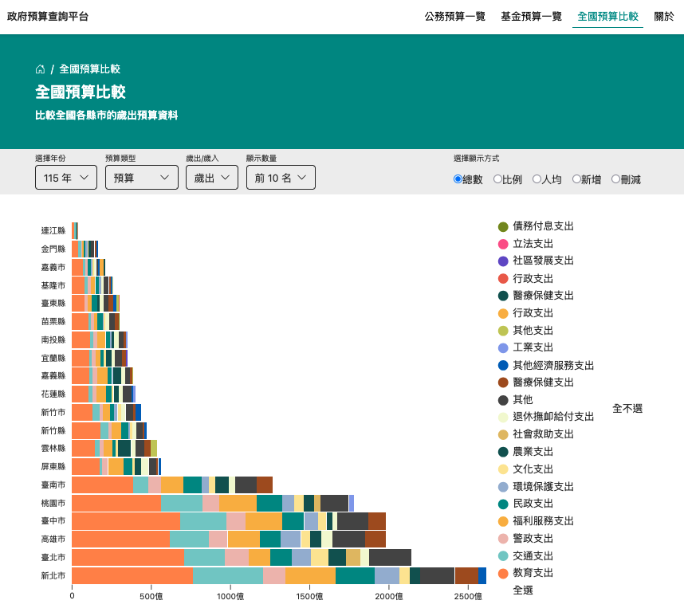684x616 pixels.
Task: Click the 政府預算查詢平台 site title
Action: click(x=48, y=16)
